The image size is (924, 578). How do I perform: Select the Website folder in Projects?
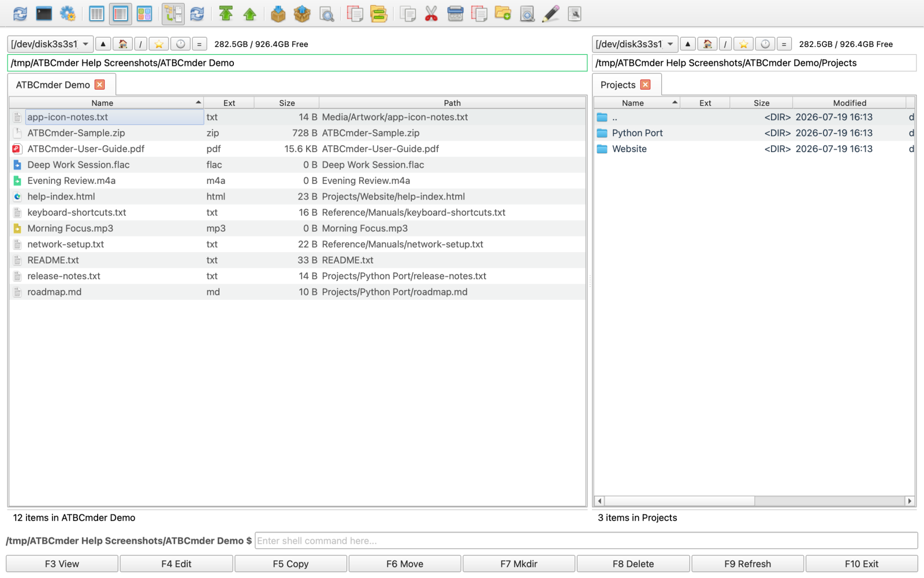coord(754,149)
